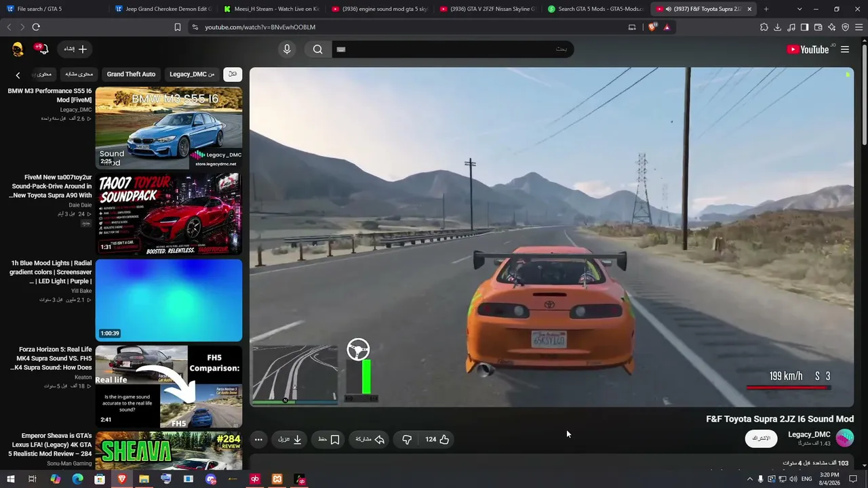Open the Brave Wallet icon

(818, 27)
